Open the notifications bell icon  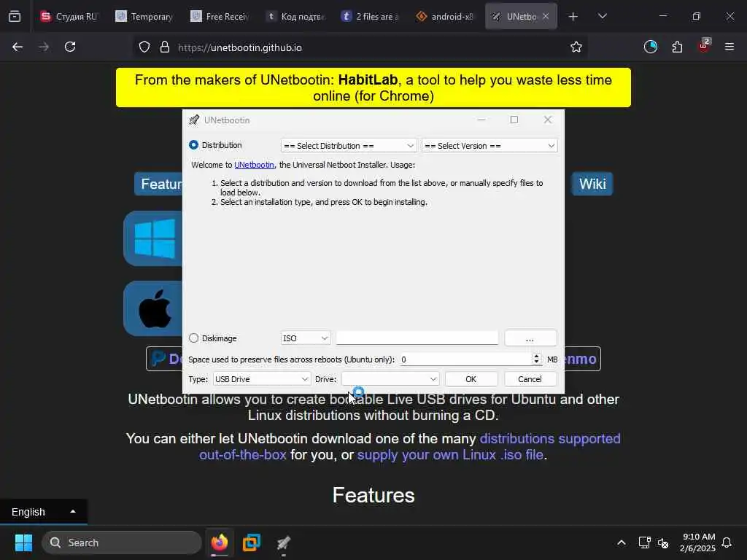727,542
